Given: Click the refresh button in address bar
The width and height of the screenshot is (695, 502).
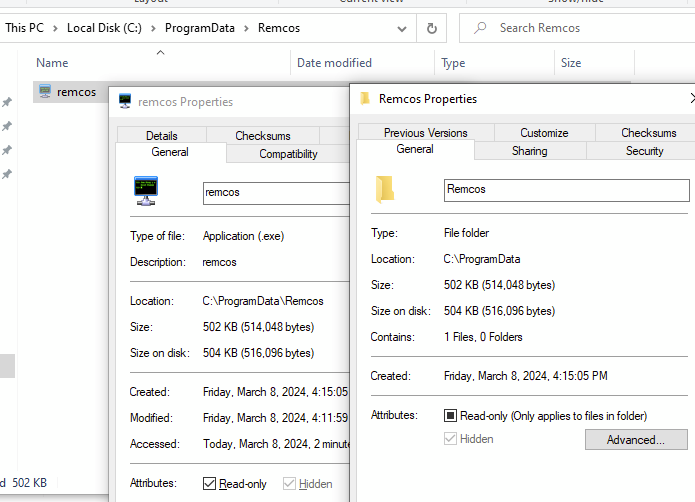Looking at the screenshot, I should pos(431,28).
